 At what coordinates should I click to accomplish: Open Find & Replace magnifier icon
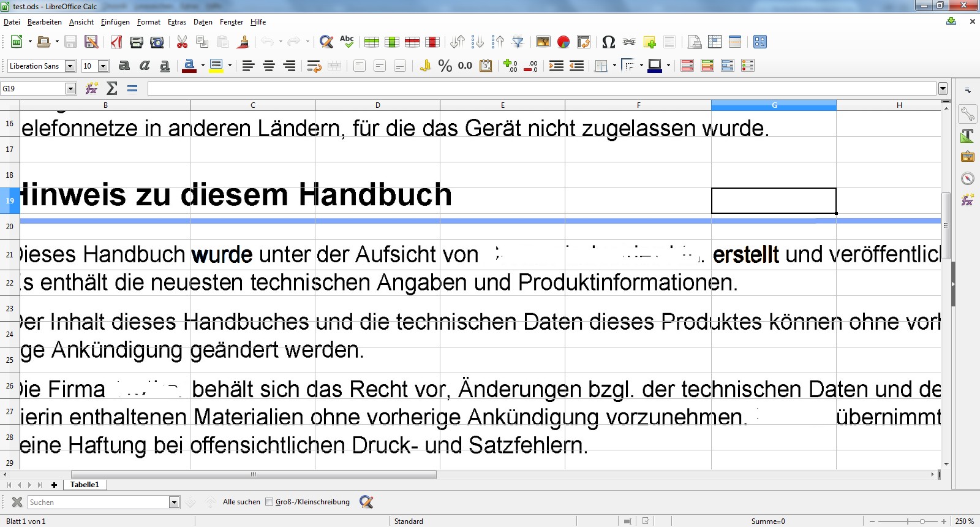[x=326, y=42]
